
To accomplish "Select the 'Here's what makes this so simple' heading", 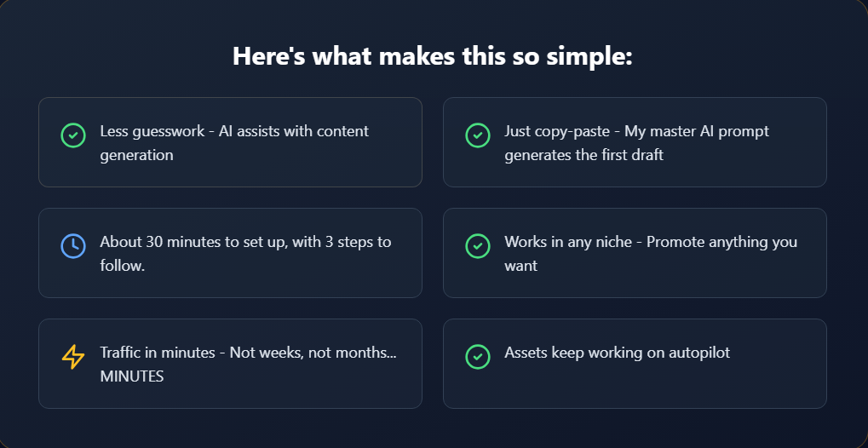I will [433, 57].
